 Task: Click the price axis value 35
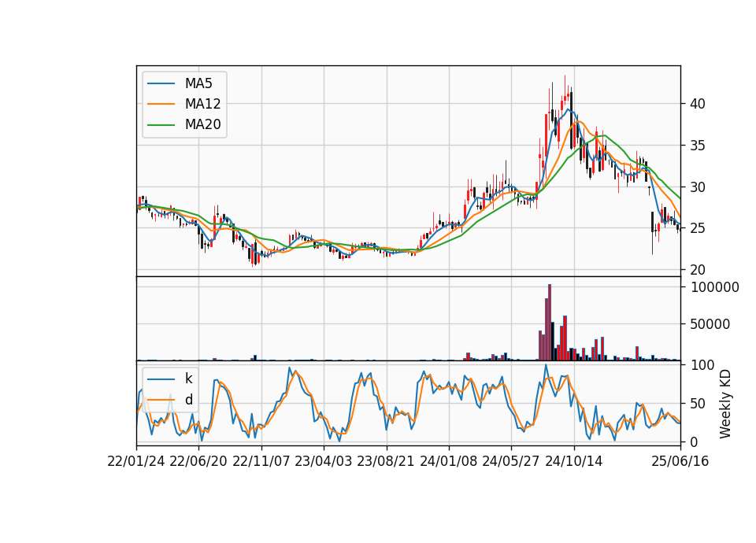tap(698, 146)
